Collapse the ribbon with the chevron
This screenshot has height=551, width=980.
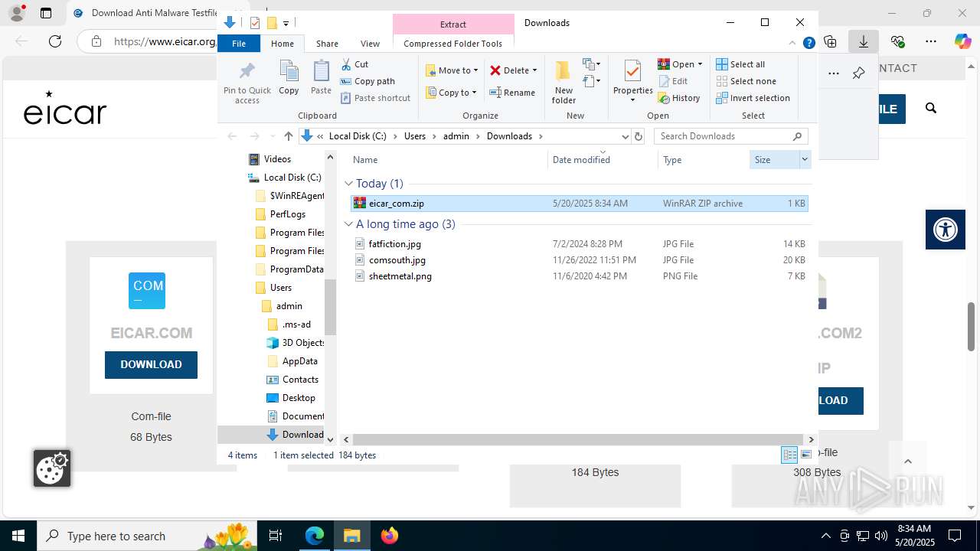pos(792,44)
